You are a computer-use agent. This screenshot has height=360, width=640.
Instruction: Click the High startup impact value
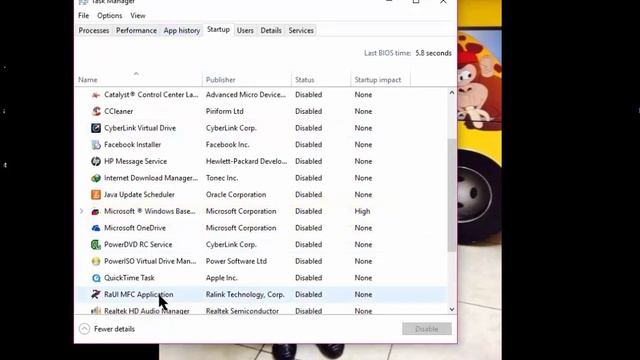[x=362, y=211]
